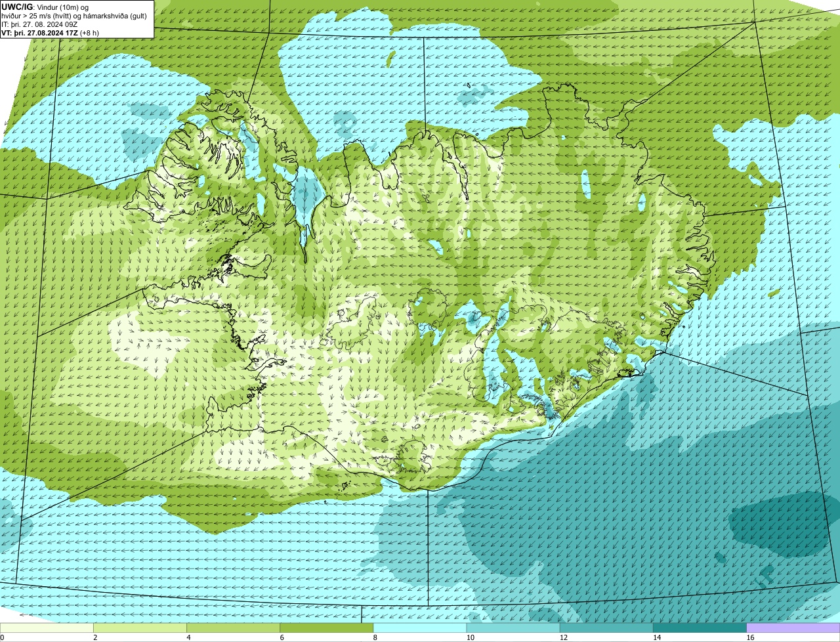
Task: Click the teal 12–14 m/s legend swatch
Action: pyautogui.click(x=606, y=628)
